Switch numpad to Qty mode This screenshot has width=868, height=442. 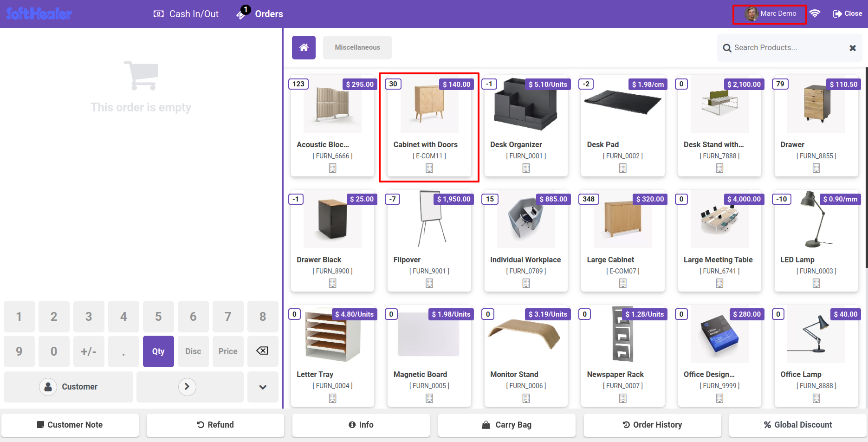pyautogui.click(x=158, y=351)
